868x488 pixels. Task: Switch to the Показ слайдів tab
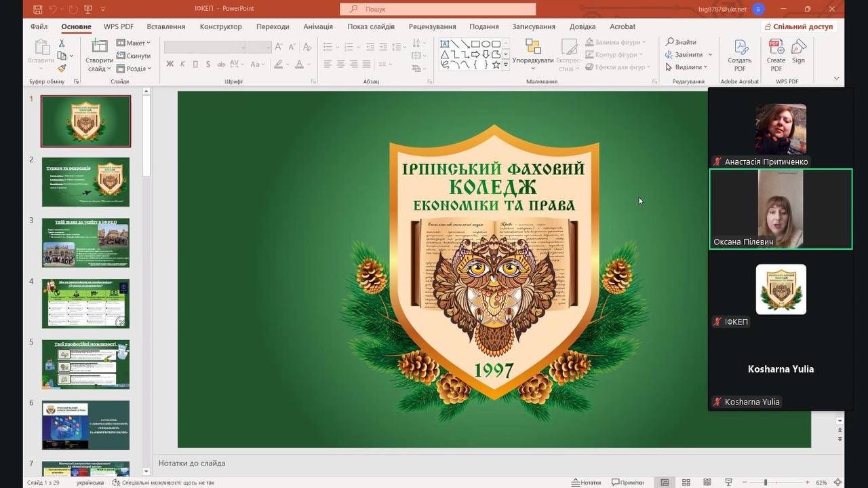pos(371,26)
